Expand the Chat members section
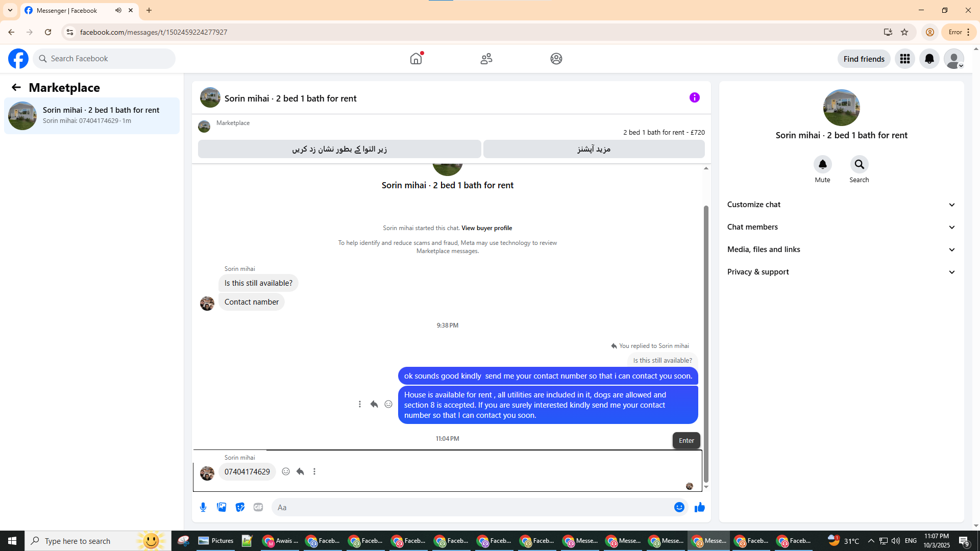This screenshot has width=980, height=551. coord(841,227)
